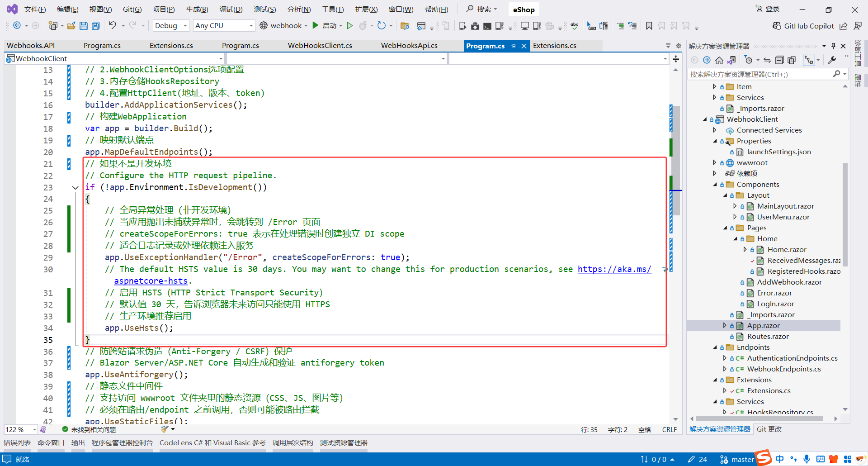Viewport: 868px width, 466px height.
Task: Follow the aka.ms aspnetcore-hsts link
Action: coord(614,269)
